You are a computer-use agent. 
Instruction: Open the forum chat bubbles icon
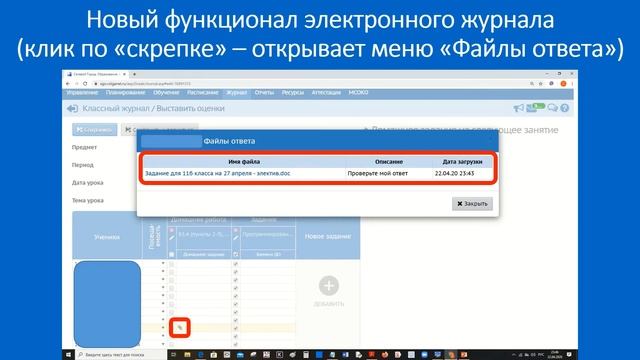[x=552, y=108]
